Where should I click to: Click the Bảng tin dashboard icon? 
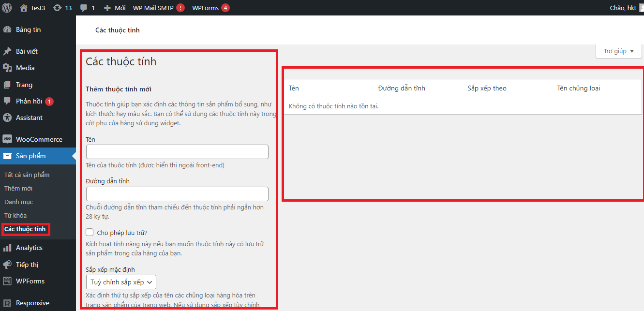click(x=7, y=30)
